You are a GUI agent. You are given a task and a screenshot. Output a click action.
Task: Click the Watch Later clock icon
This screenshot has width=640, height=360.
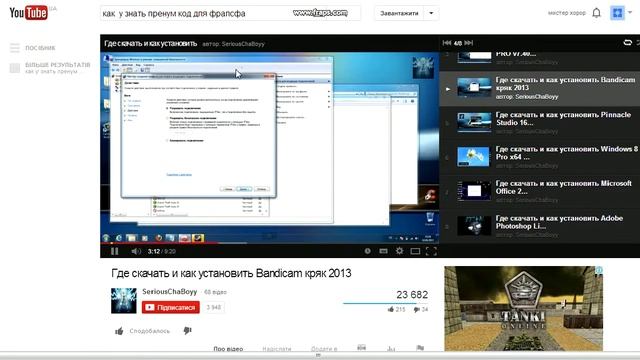pos(367,251)
